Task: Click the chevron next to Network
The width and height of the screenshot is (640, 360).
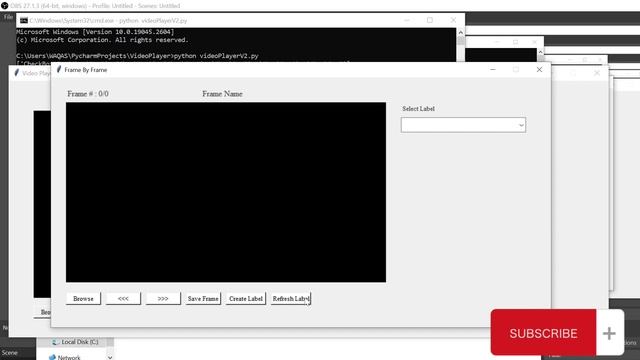Action: point(110,358)
